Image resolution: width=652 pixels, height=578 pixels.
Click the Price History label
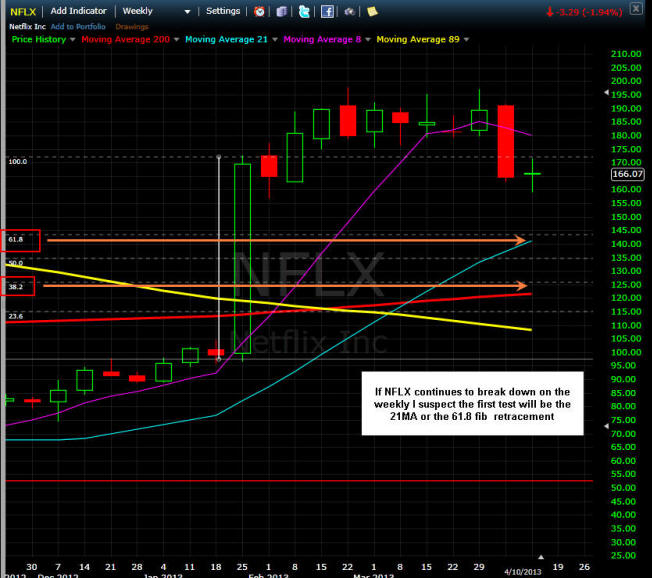[39, 40]
